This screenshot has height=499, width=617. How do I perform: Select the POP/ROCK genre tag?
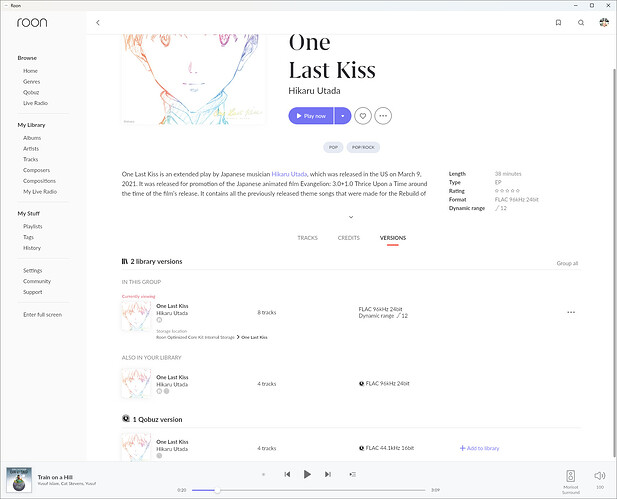[363, 147]
